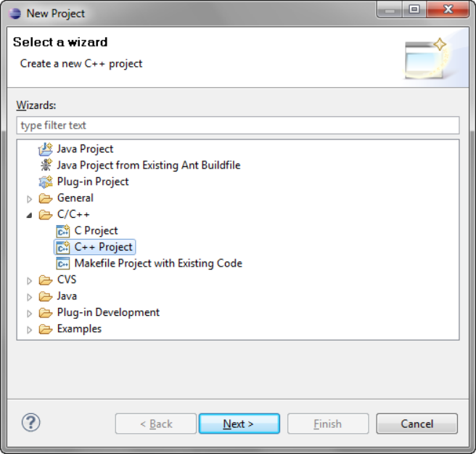
Task: Click the Plug-in Project icon
Action: (46, 182)
